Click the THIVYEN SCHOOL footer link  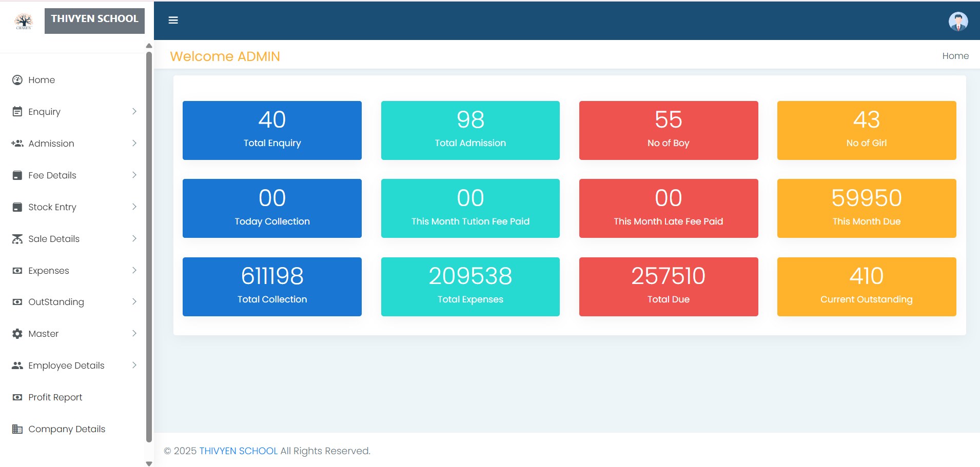tap(238, 451)
